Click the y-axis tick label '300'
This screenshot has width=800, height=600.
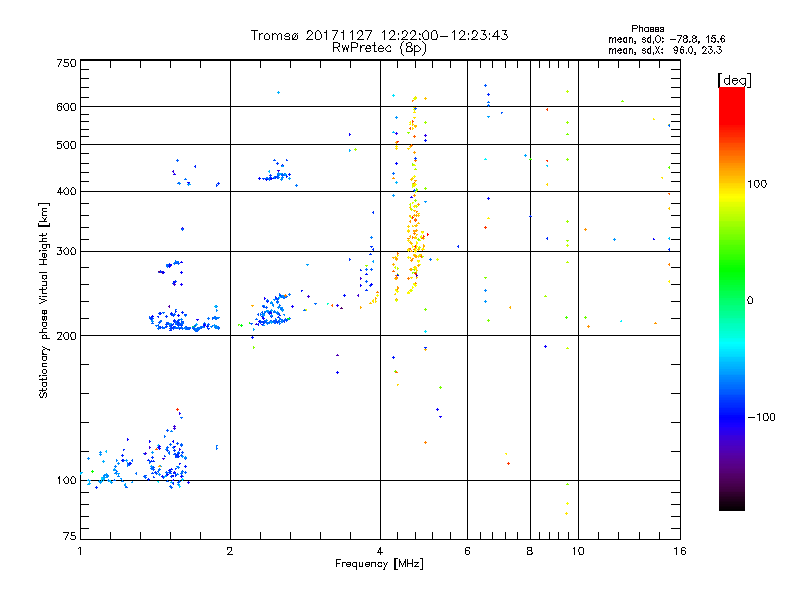click(x=67, y=251)
